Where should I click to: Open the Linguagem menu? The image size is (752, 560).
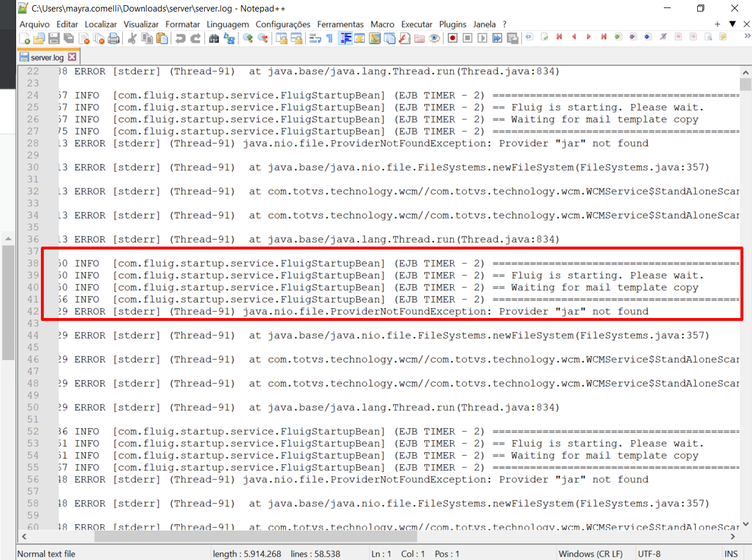point(228,24)
